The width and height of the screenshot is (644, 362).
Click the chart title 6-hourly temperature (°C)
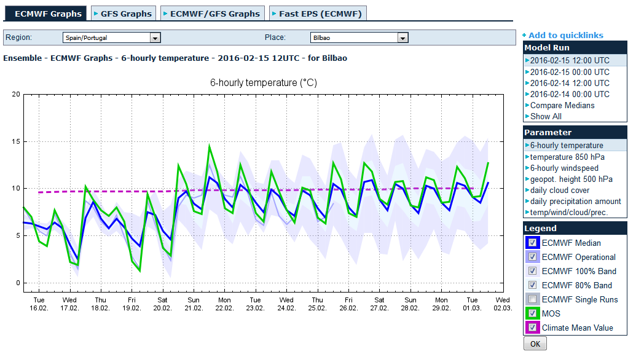click(x=263, y=82)
